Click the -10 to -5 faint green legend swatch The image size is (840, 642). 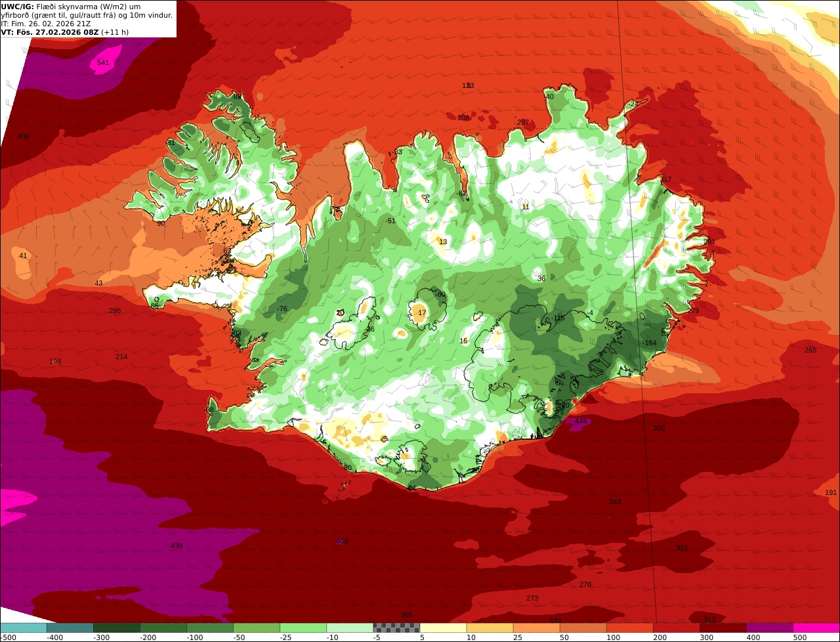coord(350,628)
